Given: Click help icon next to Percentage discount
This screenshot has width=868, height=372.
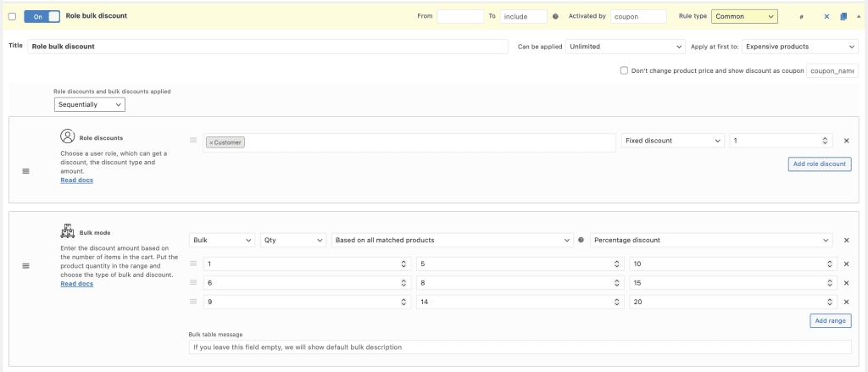Looking at the screenshot, I should 581,241.
